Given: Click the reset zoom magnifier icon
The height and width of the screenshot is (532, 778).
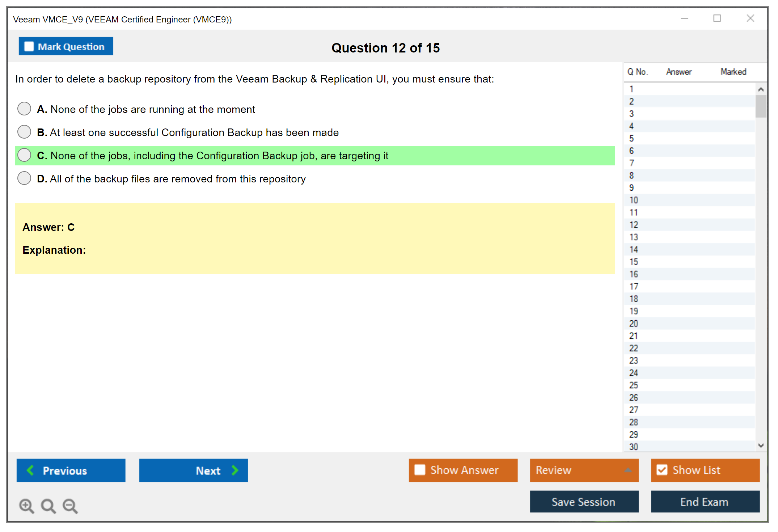Looking at the screenshot, I should (x=48, y=506).
